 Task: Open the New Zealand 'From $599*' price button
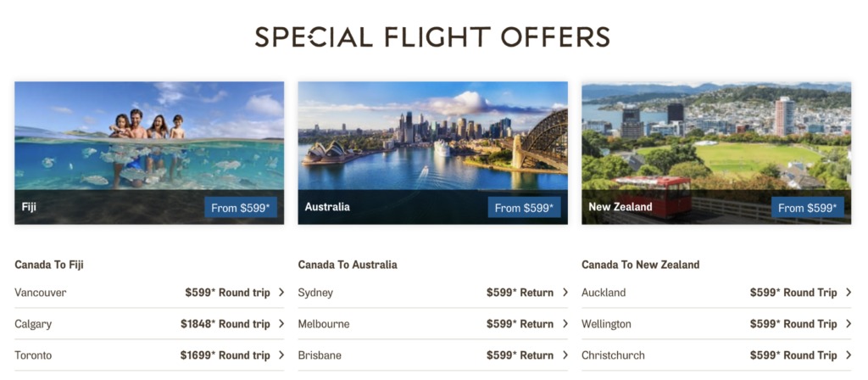(808, 208)
